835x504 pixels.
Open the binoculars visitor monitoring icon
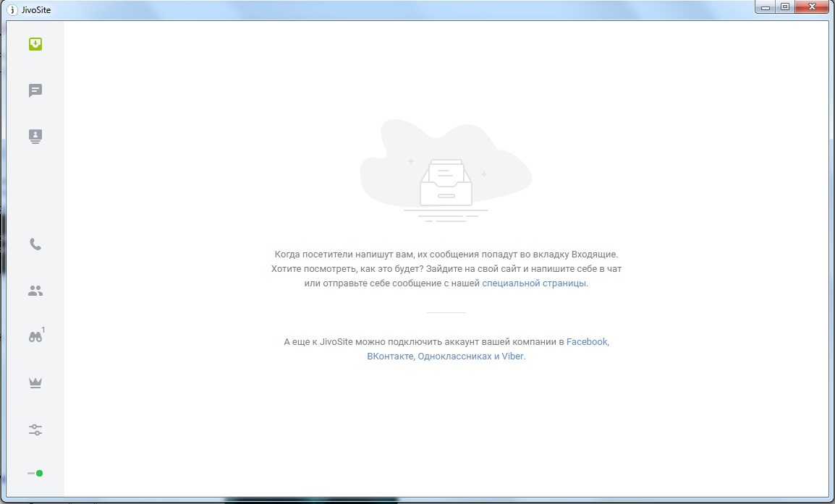[35, 336]
